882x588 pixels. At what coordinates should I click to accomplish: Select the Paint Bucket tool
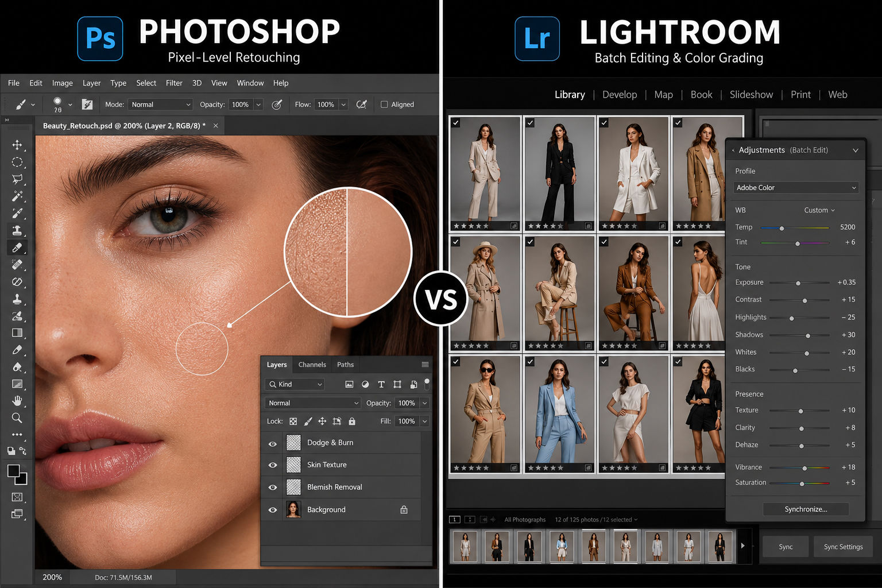17,367
